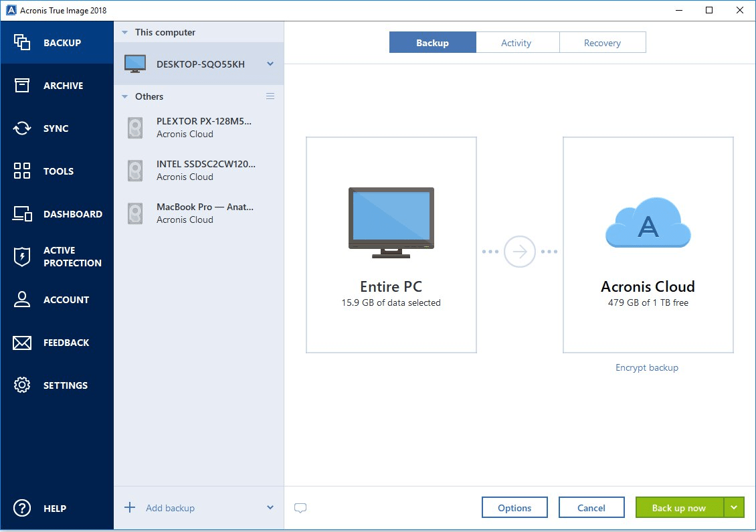
Task: Collapse the Others backup group
Action: 123,96
